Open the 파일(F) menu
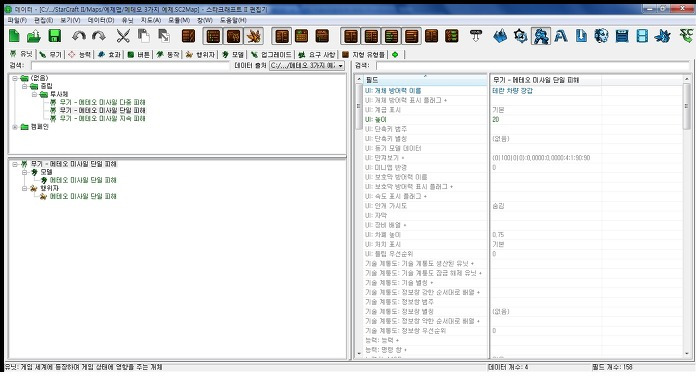This screenshot has width=700, height=376. click(17, 20)
